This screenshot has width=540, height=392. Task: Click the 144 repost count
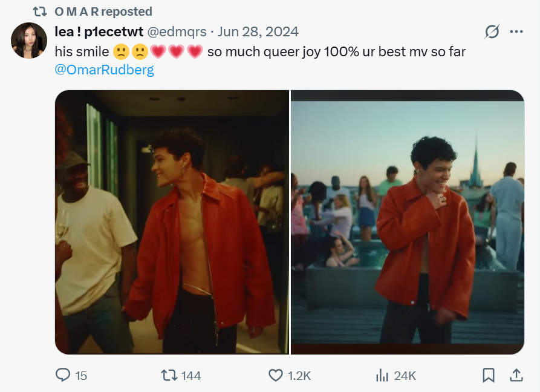tap(191, 376)
